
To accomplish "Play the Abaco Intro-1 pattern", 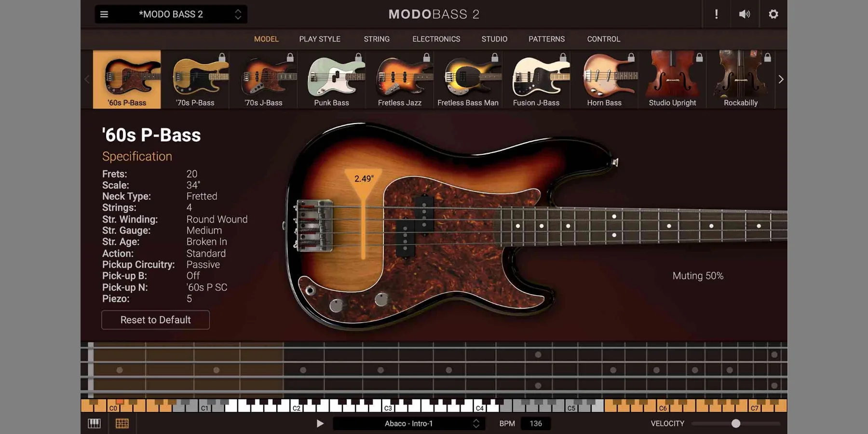I will tap(320, 423).
